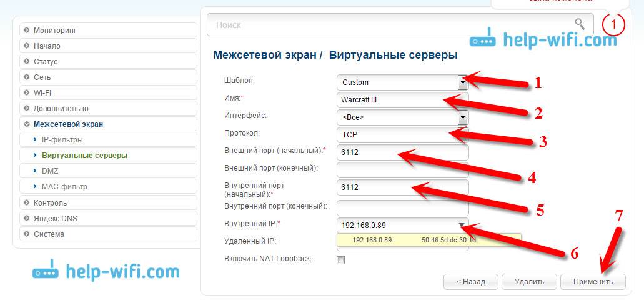
Task: Click the Внешний порт (начальный) field
Action: tap(402, 152)
